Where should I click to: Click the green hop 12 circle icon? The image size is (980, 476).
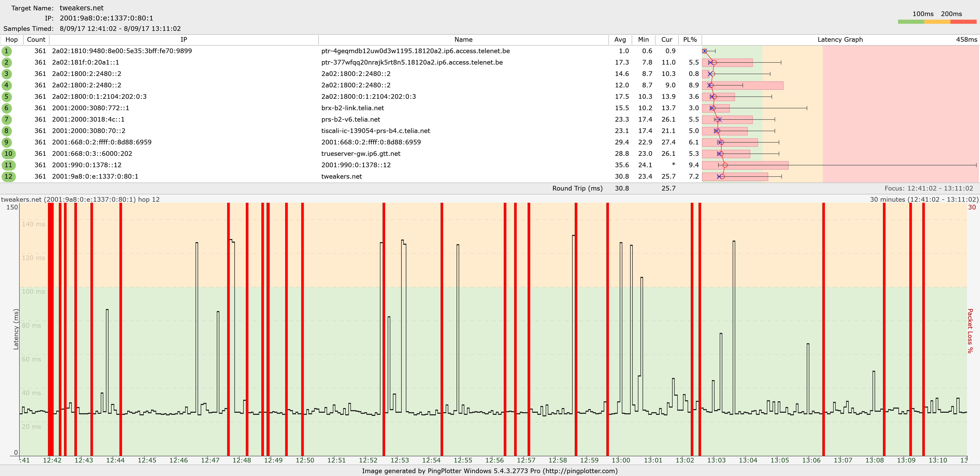click(x=8, y=177)
